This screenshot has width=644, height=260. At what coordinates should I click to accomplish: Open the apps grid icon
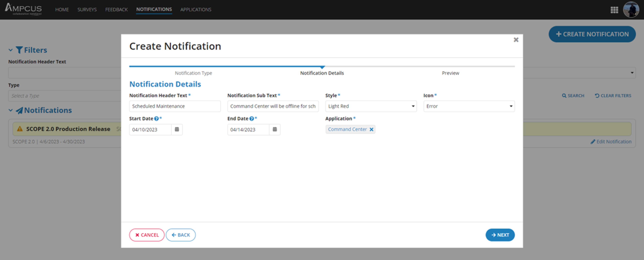[x=614, y=10]
